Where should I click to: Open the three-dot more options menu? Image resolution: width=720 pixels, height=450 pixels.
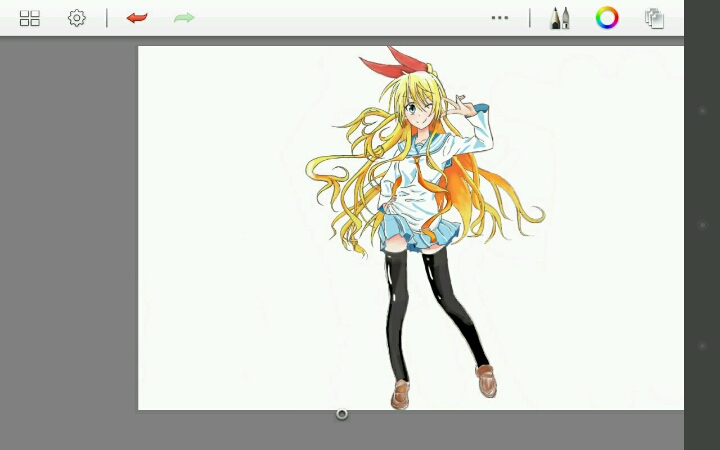[500, 18]
